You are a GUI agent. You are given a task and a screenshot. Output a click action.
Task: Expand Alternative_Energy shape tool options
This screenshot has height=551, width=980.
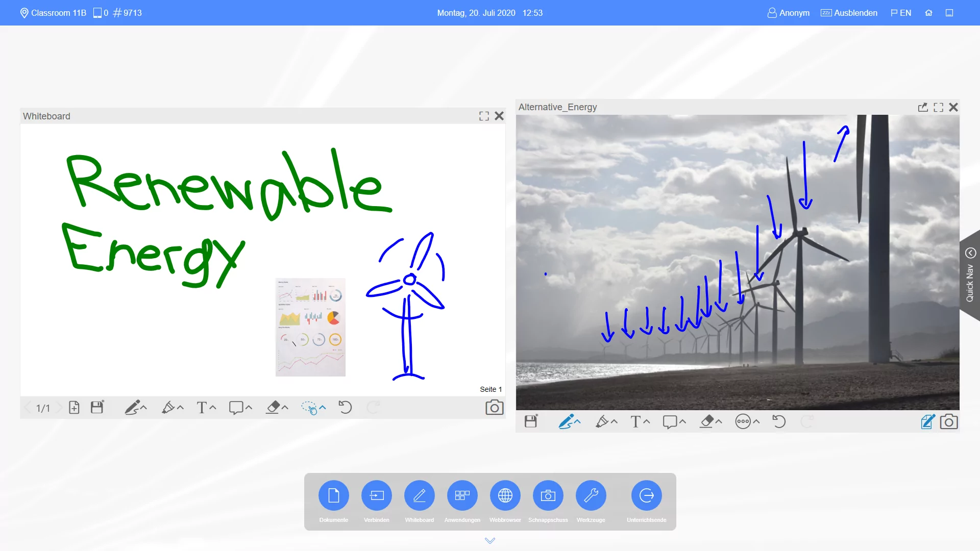(682, 421)
